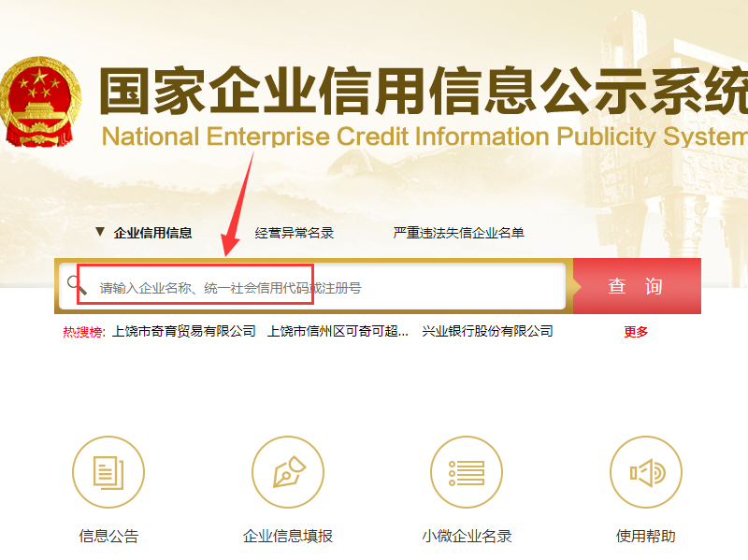Open the 使用帮助 speaker icon
The image size is (748, 560).
click(646, 472)
